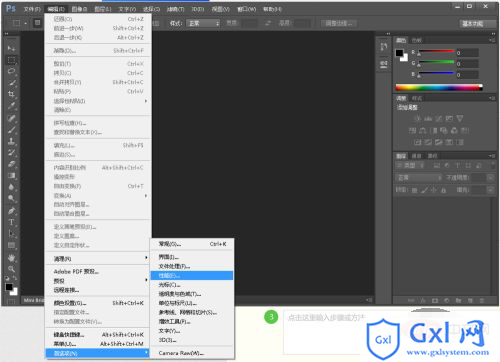Select the Dodge tool
The width and height of the screenshot is (500, 362).
coord(11,199)
